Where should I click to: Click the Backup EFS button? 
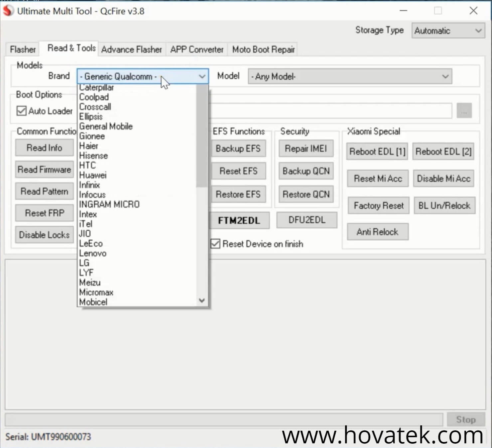coord(238,148)
